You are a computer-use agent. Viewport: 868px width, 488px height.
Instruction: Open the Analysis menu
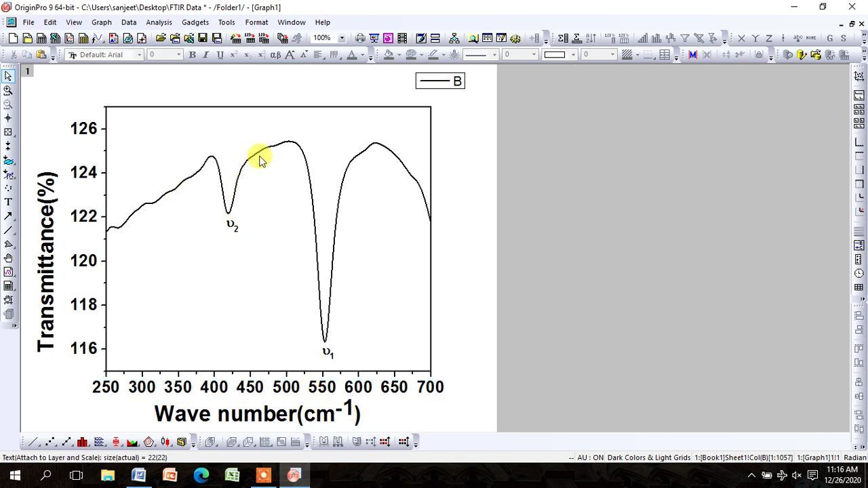[x=159, y=22]
